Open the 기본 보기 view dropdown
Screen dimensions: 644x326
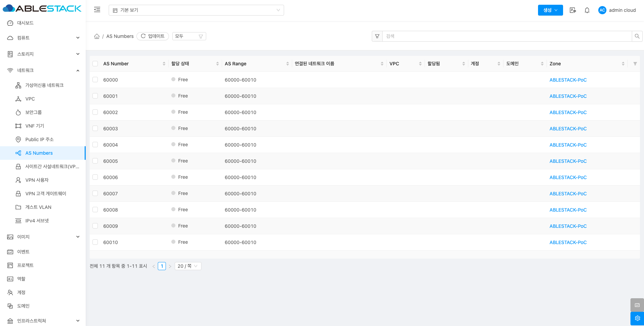196,10
